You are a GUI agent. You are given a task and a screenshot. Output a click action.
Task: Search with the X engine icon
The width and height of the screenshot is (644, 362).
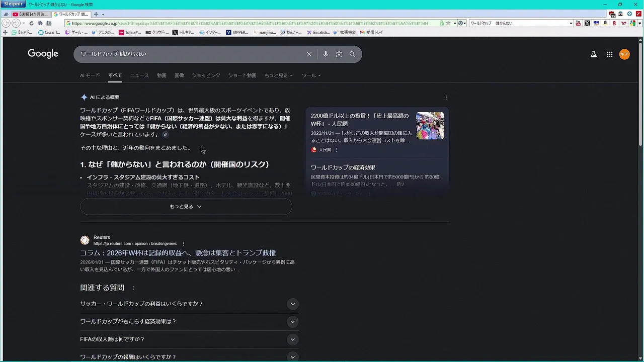click(x=587, y=23)
